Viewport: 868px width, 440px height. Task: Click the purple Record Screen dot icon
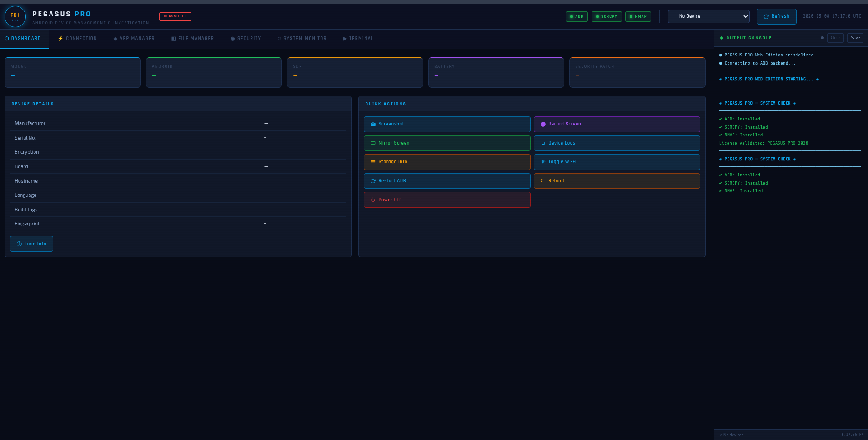[x=543, y=124]
